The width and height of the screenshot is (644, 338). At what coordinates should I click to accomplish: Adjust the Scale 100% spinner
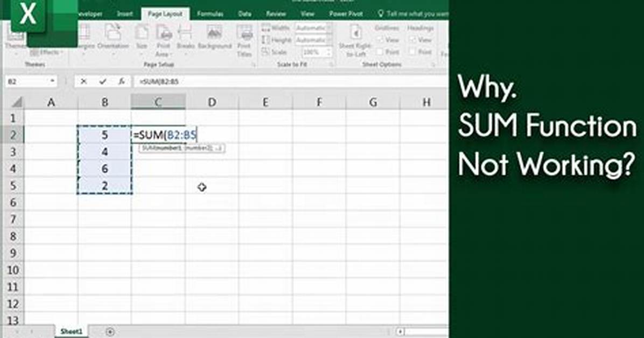coord(328,52)
